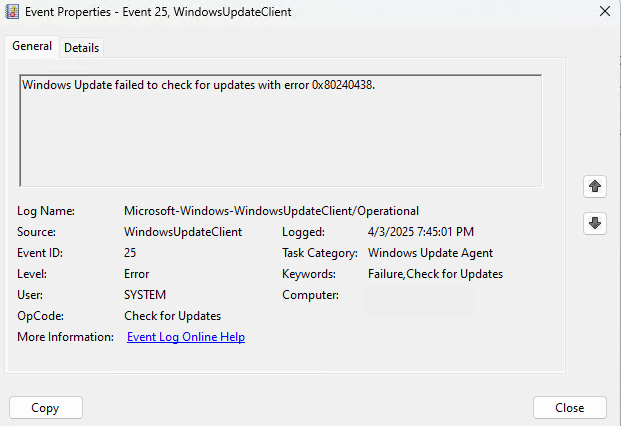Screen dimensions: 621x426
Task: Close the Event Properties window with X
Action: [x=605, y=11]
